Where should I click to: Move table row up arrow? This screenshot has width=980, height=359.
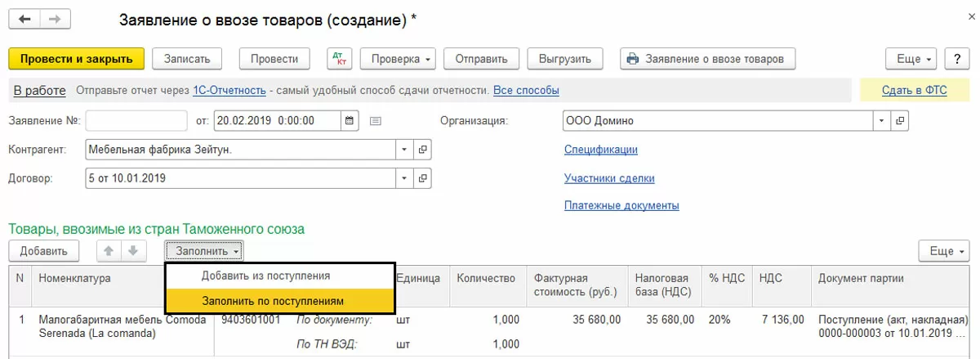point(107,250)
